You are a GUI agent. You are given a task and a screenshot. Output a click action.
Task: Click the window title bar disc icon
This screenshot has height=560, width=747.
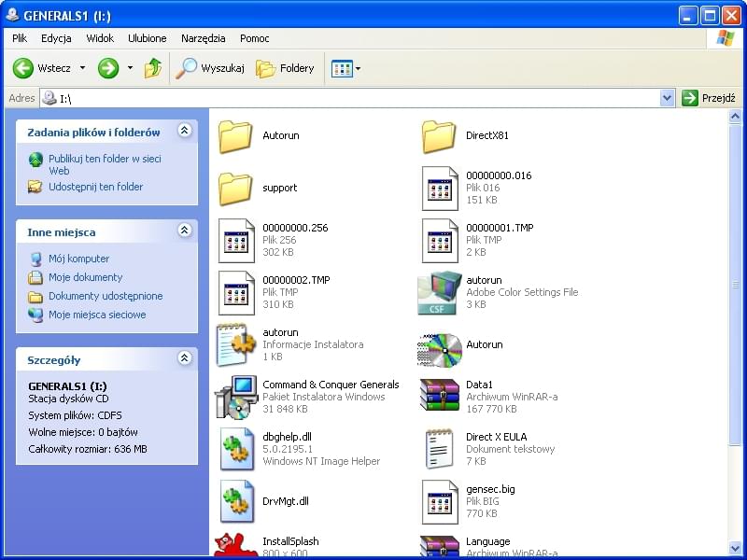pyautogui.click(x=13, y=15)
